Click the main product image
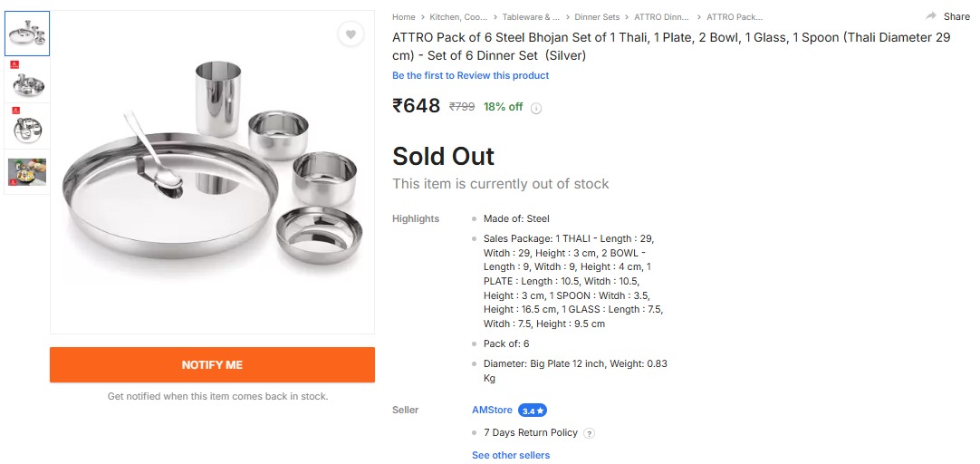The height and width of the screenshot is (464, 980). tap(212, 172)
